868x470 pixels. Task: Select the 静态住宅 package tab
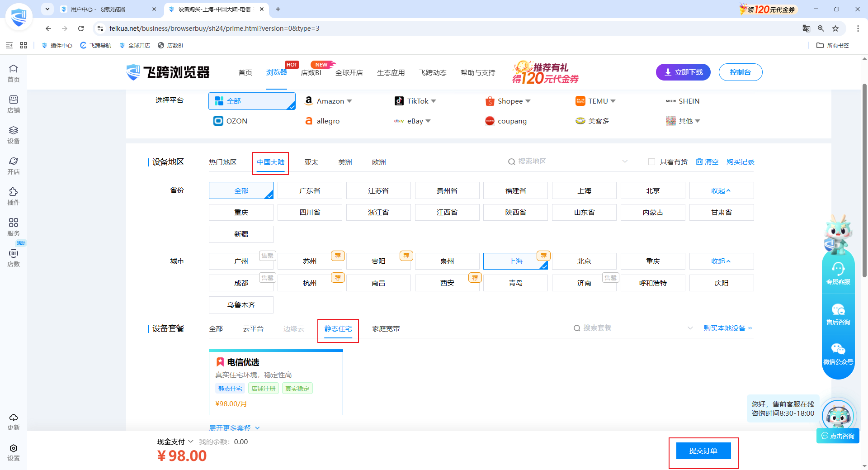click(x=338, y=329)
